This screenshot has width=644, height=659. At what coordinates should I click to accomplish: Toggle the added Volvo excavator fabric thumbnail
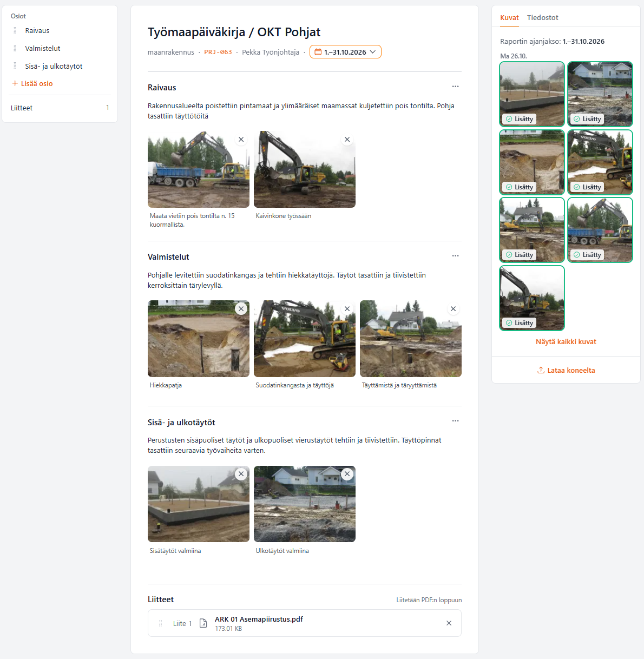coord(600,162)
